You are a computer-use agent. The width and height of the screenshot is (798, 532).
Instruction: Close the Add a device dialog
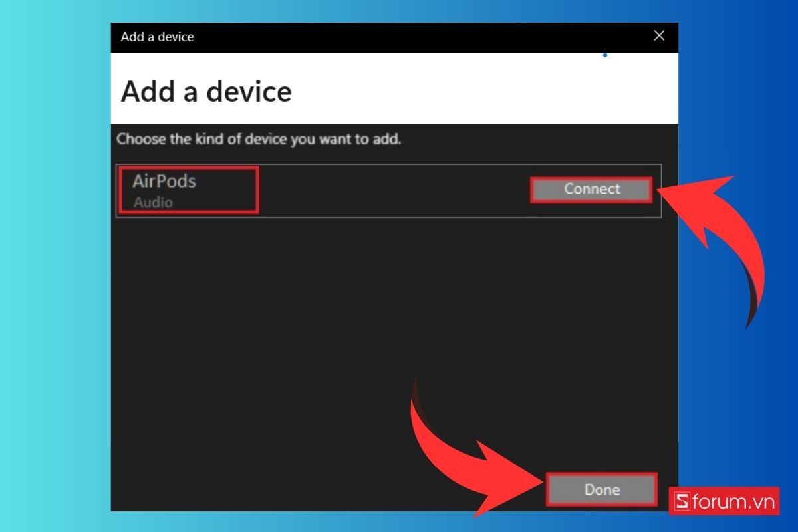tap(659, 36)
